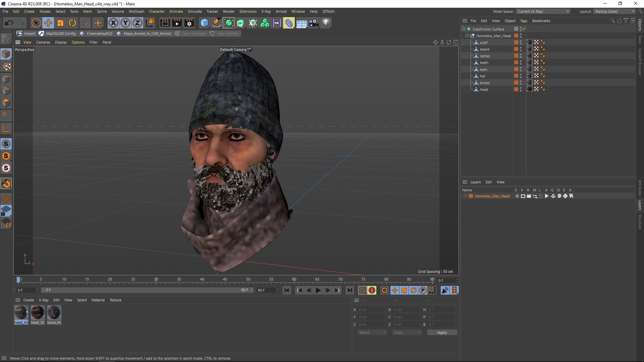Click CinemaVrayR23 button

96,34
